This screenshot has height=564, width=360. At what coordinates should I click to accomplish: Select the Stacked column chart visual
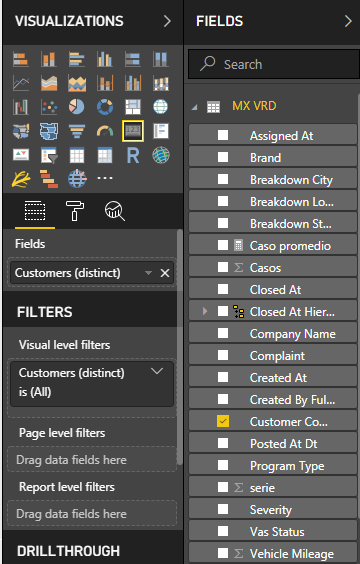(49, 59)
